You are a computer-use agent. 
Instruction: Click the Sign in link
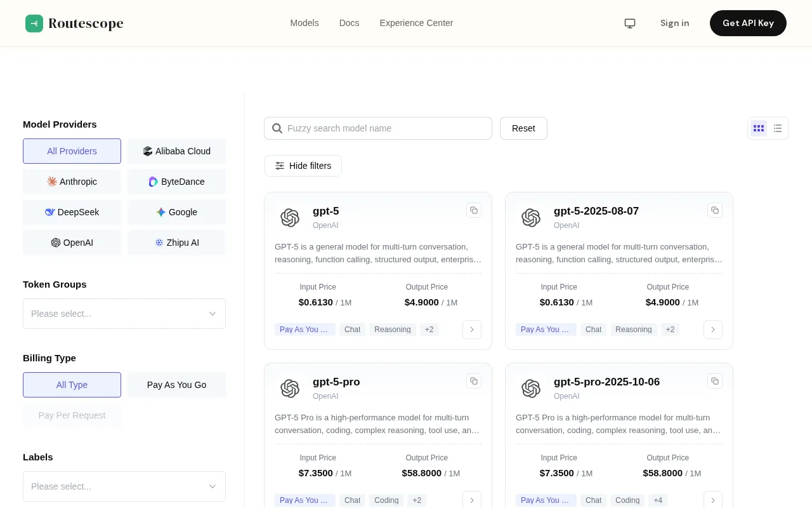(674, 23)
